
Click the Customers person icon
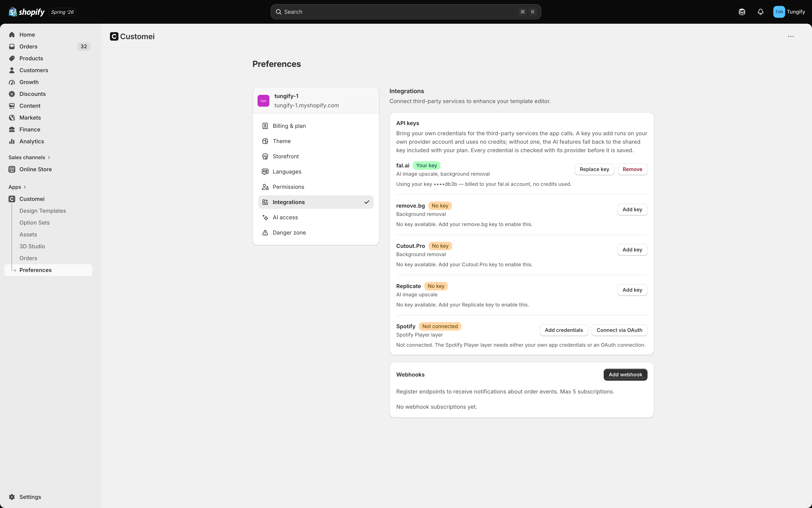(12, 70)
